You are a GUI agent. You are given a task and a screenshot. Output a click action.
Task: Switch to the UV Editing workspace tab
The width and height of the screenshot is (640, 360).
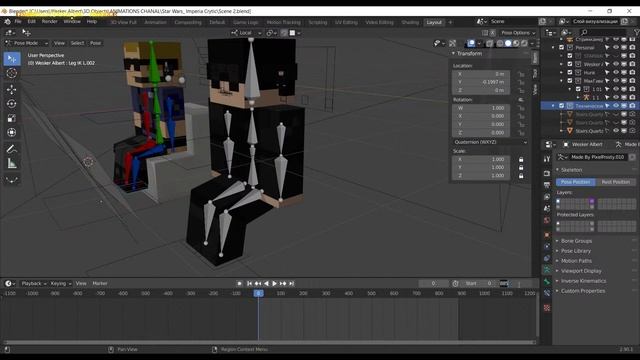pyautogui.click(x=346, y=22)
